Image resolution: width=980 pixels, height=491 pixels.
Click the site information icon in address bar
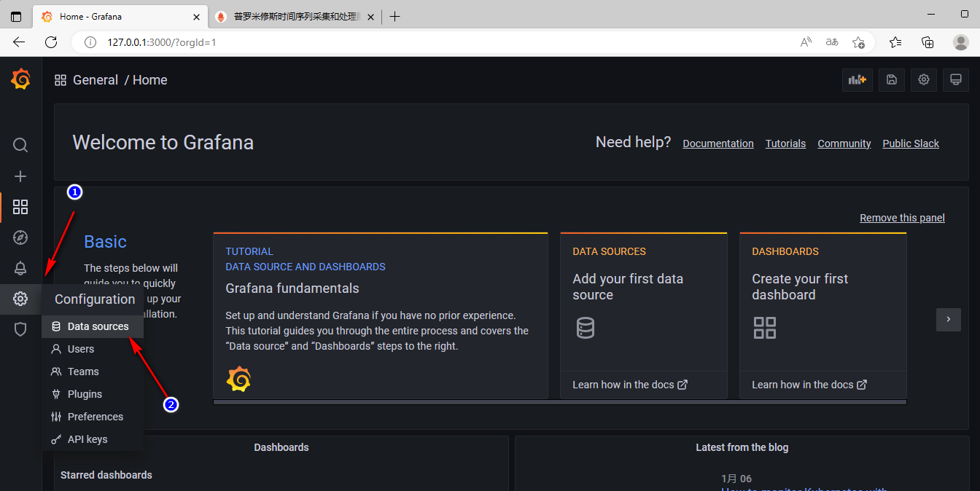point(90,42)
